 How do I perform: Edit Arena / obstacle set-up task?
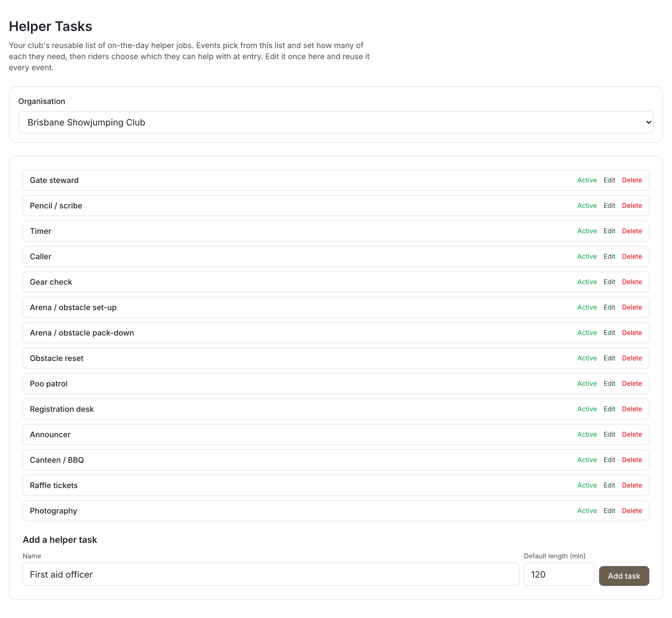click(x=609, y=307)
